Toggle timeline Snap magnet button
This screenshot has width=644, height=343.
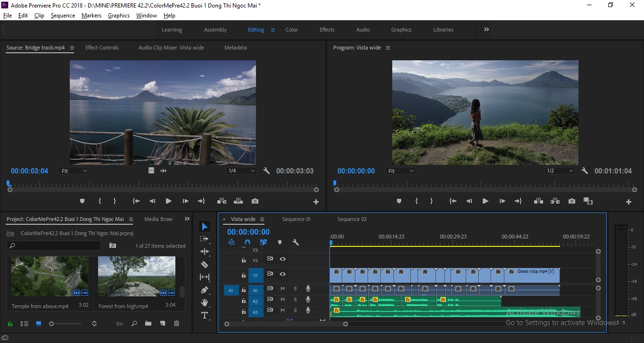pos(248,242)
